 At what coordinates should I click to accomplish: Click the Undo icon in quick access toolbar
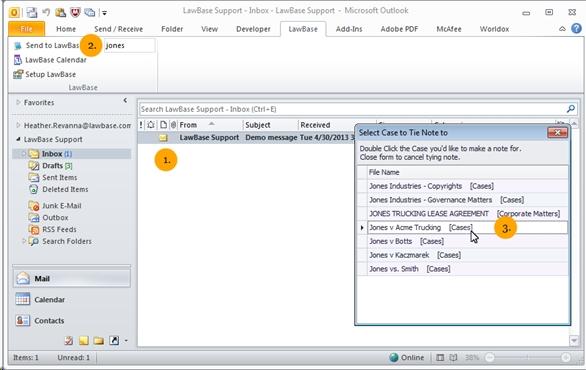pos(46,12)
